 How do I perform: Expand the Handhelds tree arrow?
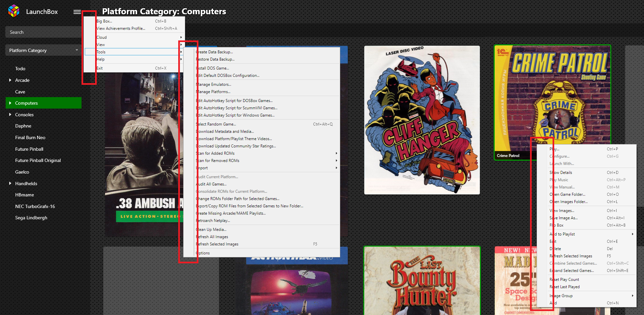coord(10,184)
